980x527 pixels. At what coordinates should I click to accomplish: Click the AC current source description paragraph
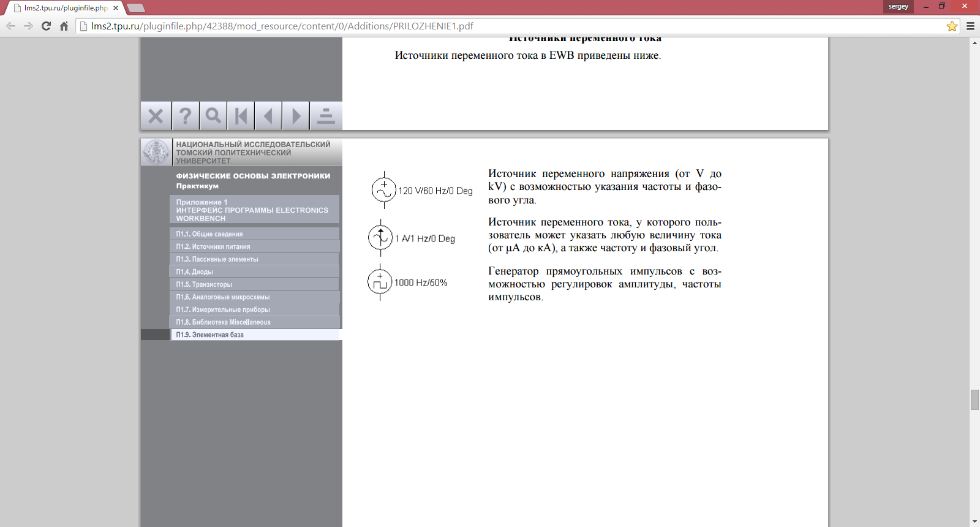coord(605,235)
